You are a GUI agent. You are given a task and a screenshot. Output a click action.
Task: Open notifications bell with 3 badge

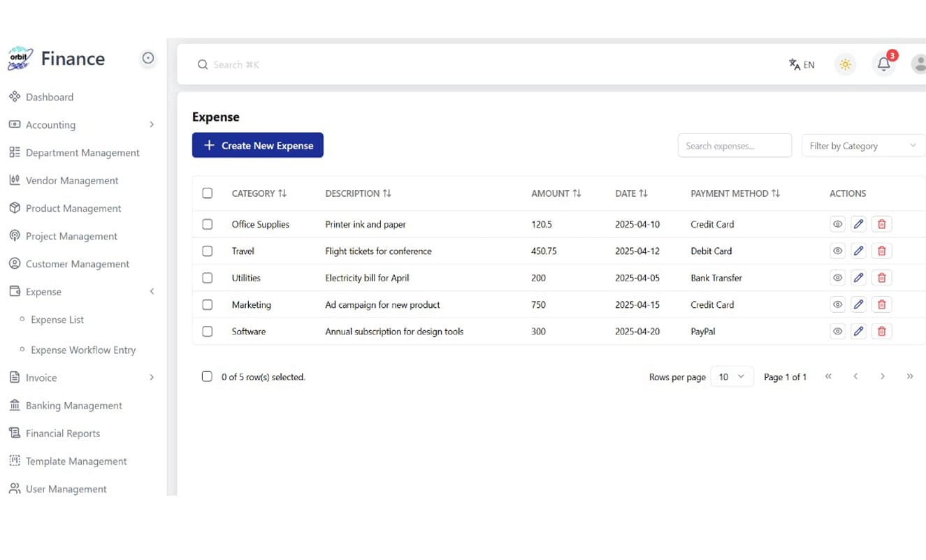coord(884,64)
